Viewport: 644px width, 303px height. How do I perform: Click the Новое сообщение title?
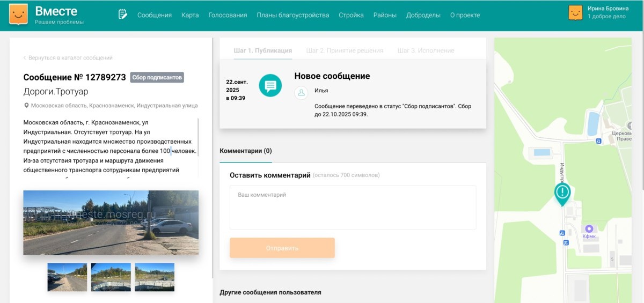point(332,76)
